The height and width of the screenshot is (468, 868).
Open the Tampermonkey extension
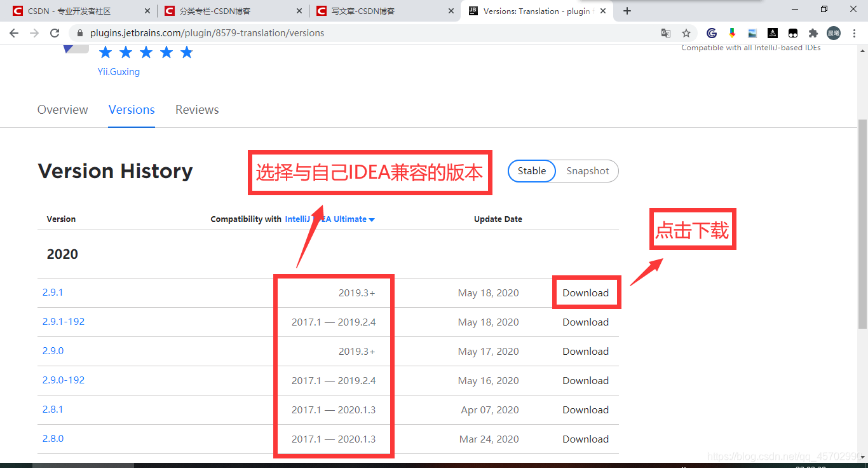[793, 33]
